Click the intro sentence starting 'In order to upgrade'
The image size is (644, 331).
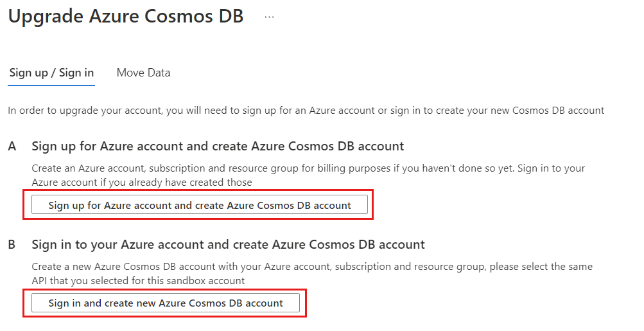tap(306, 111)
